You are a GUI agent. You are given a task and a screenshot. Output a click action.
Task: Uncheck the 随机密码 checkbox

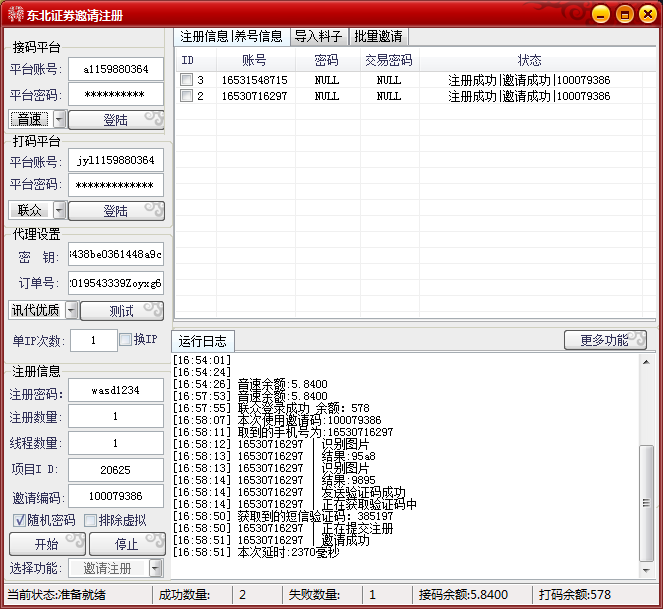coord(19,520)
